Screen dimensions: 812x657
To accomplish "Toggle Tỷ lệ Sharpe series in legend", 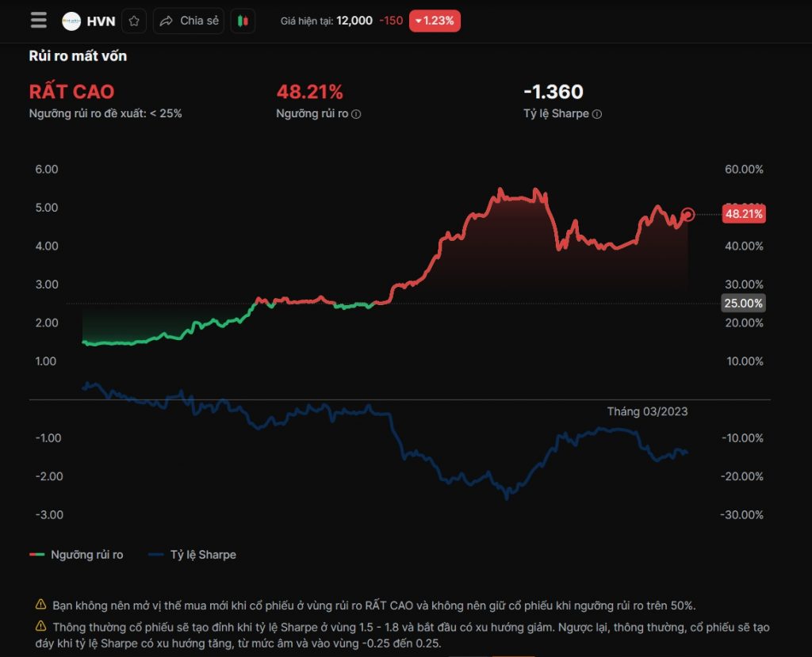I will coord(192,555).
